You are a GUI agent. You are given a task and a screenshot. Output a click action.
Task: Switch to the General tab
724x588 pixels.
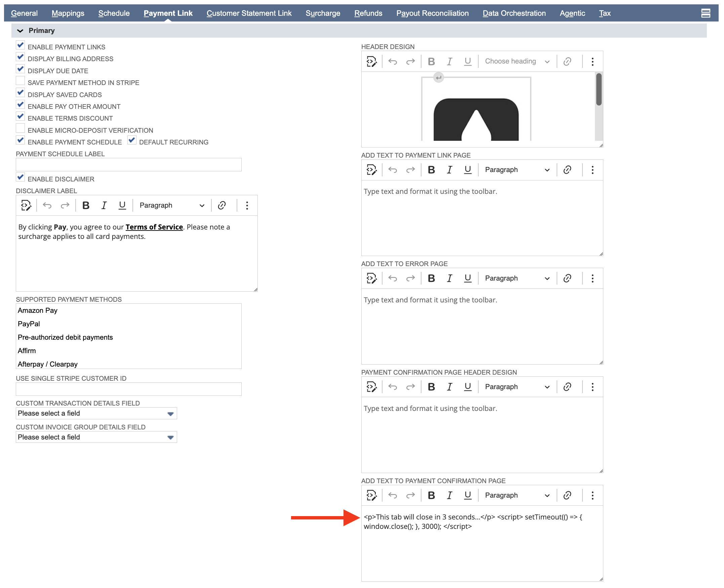tap(24, 13)
